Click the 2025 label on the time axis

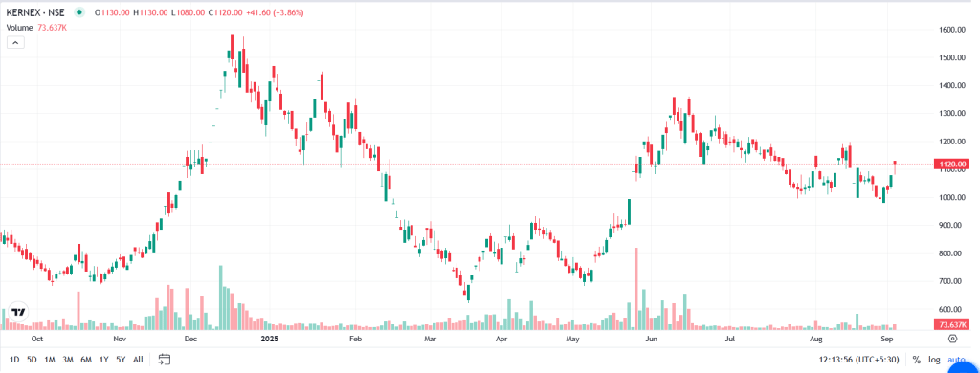pos(269,340)
